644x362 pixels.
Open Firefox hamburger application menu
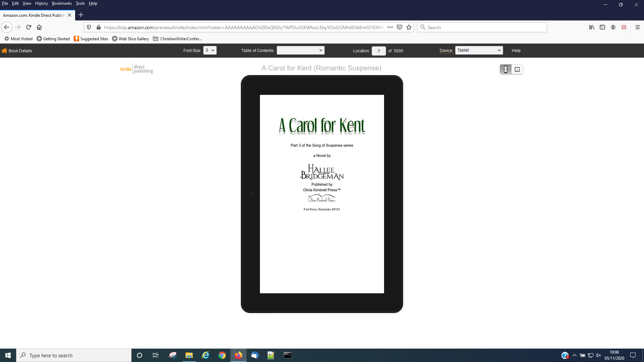pyautogui.click(x=637, y=27)
